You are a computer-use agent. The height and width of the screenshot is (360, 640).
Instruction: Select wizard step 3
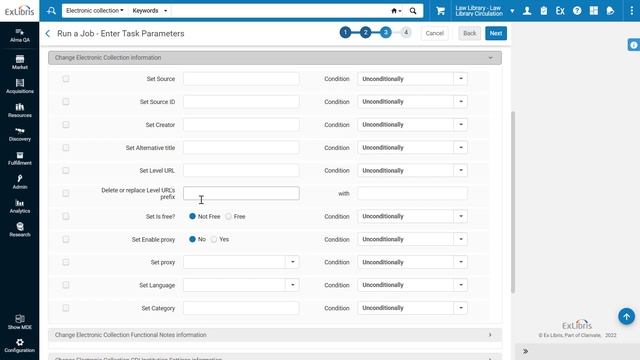tap(385, 32)
